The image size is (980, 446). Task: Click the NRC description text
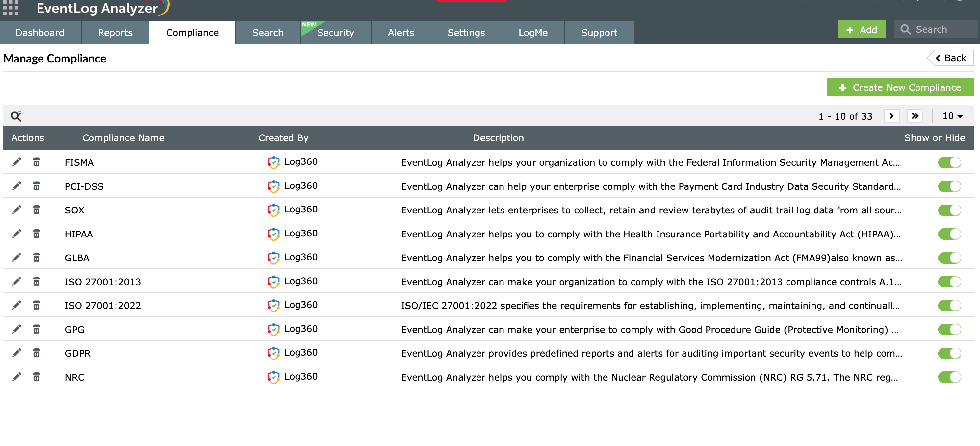tap(649, 377)
